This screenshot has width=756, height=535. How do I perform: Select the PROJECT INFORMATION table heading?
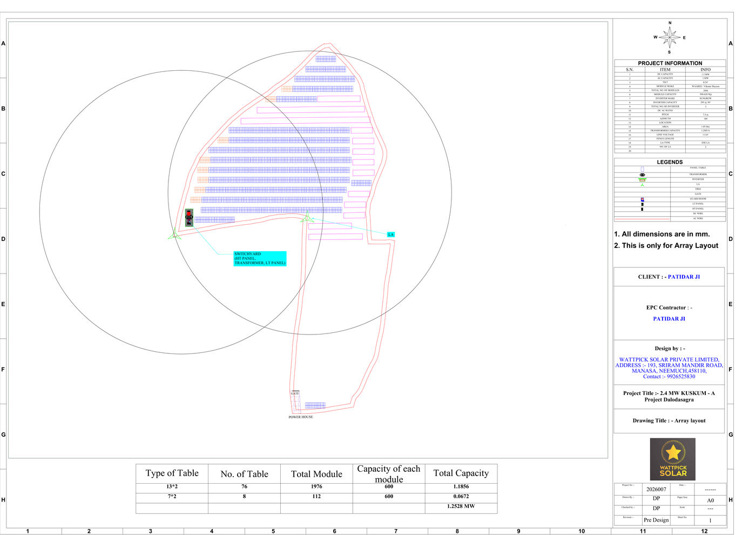click(x=670, y=63)
